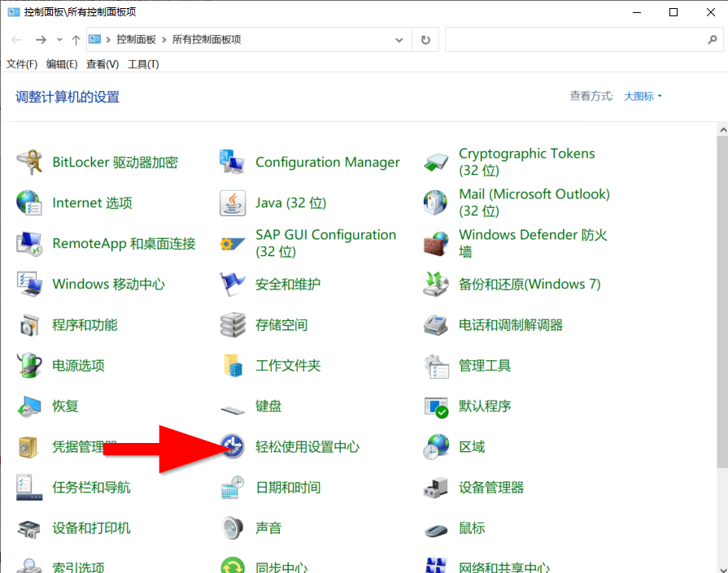Open the Java coffee cup icon

(x=232, y=202)
